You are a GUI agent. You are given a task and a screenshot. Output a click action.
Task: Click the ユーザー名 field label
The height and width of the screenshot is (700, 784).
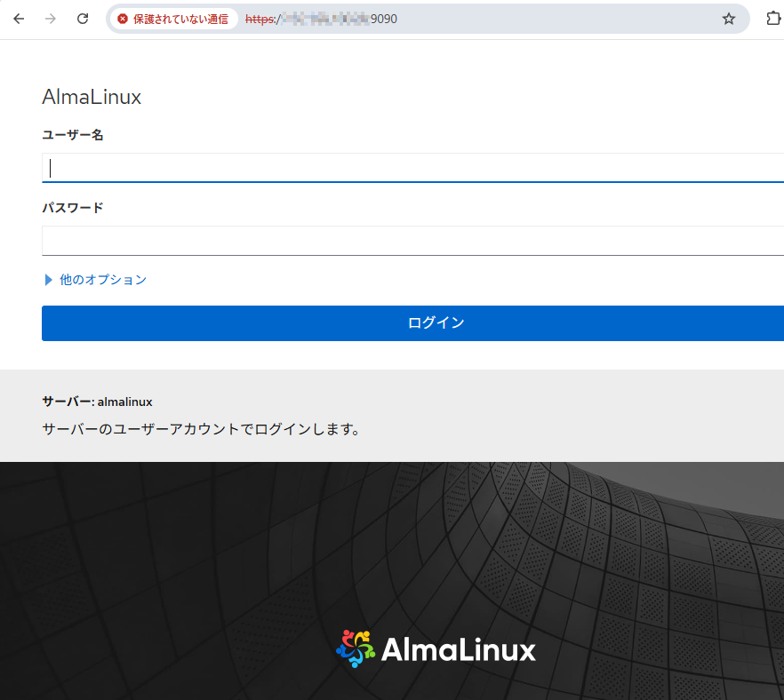(73, 135)
